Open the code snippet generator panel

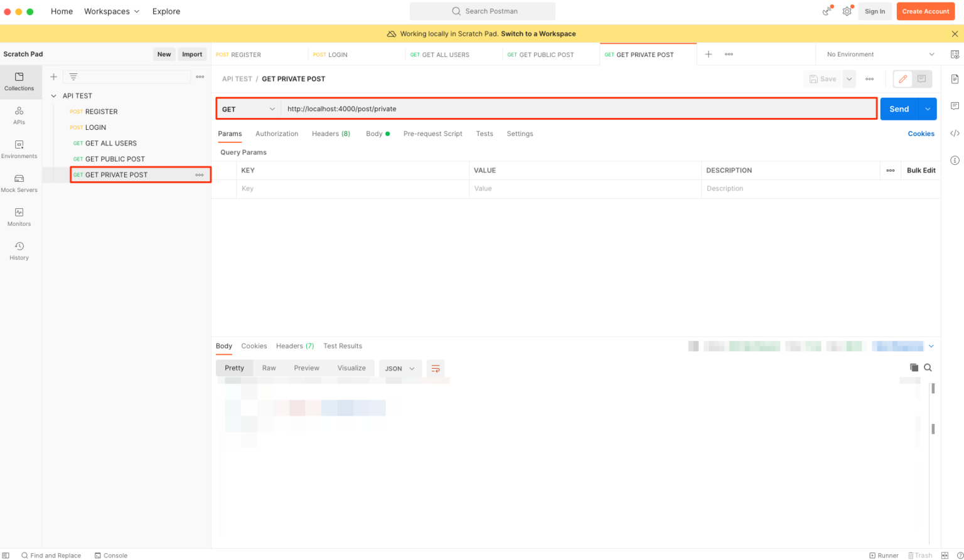point(955,133)
